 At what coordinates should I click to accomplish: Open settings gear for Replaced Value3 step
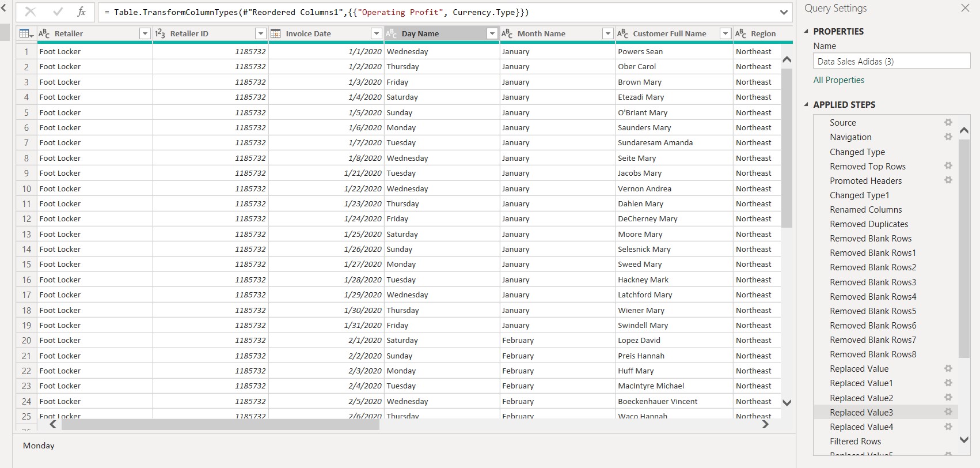pos(948,412)
